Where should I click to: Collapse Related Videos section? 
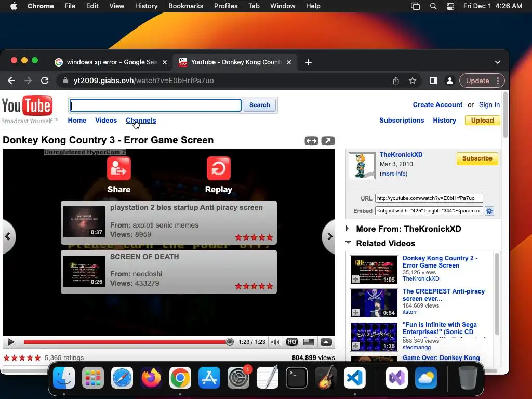coord(348,243)
